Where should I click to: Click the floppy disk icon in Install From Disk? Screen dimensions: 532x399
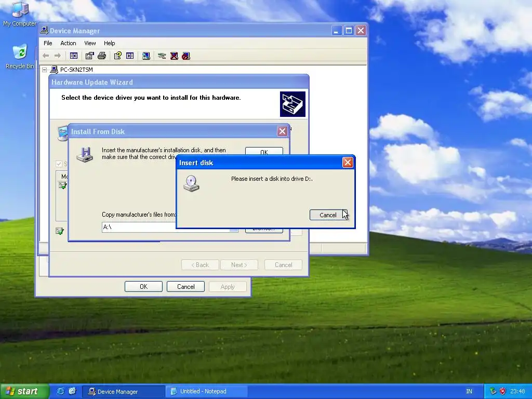[x=85, y=155]
